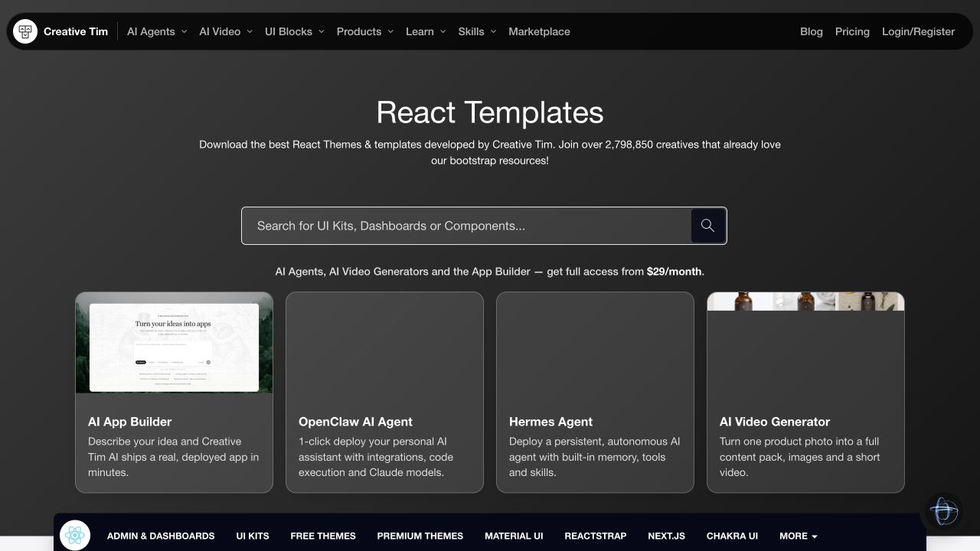The width and height of the screenshot is (980, 551).
Task: Open the AI App Builder thumbnail
Action: [x=174, y=342]
